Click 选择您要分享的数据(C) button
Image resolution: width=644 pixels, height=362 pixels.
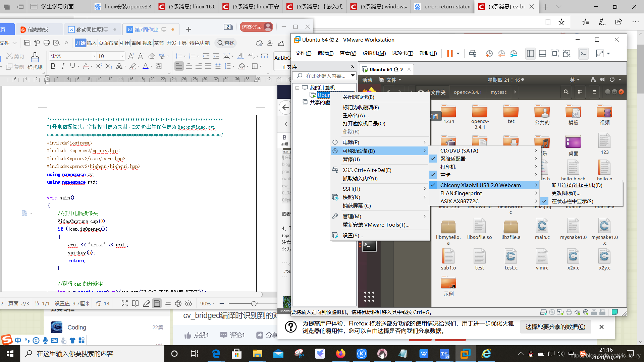tap(555, 327)
